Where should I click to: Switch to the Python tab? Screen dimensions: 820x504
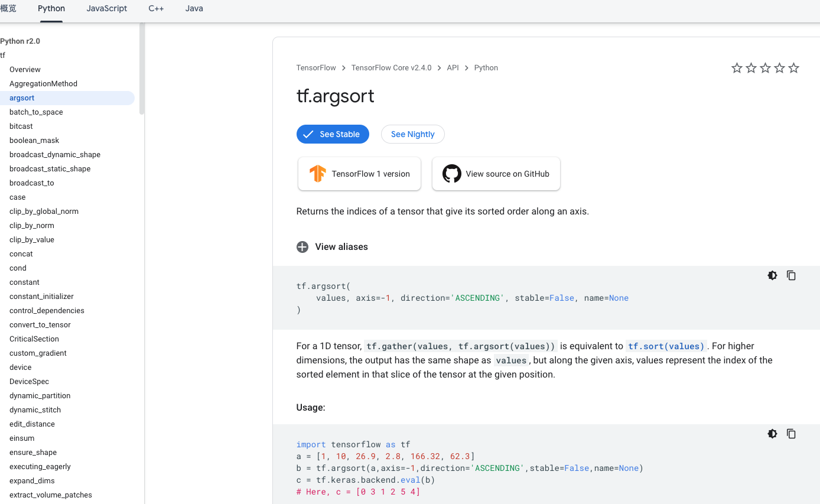tap(51, 9)
